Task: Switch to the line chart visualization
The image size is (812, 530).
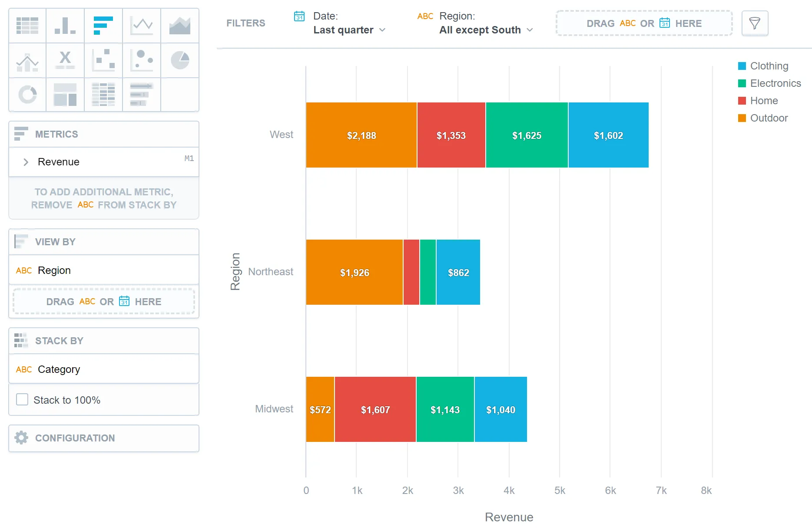Action: [141, 26]
